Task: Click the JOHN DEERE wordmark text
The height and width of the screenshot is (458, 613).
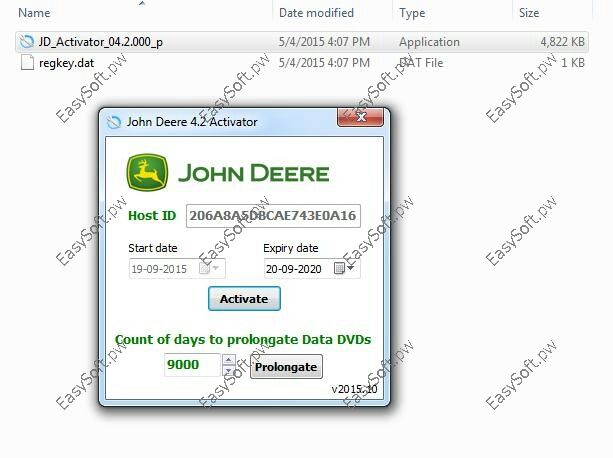Action: coord(254,173)
